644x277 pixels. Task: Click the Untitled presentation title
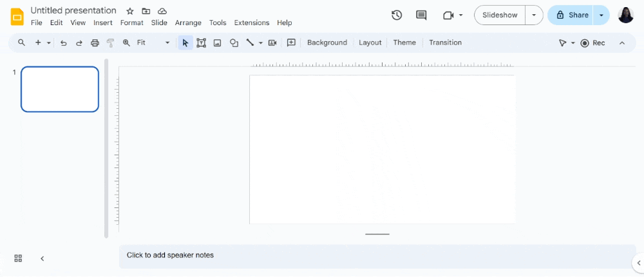click(73, 10)
